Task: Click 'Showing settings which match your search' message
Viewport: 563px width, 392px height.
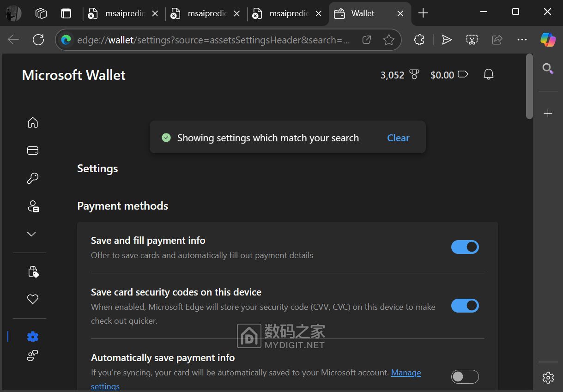Action: coord(268,138)
